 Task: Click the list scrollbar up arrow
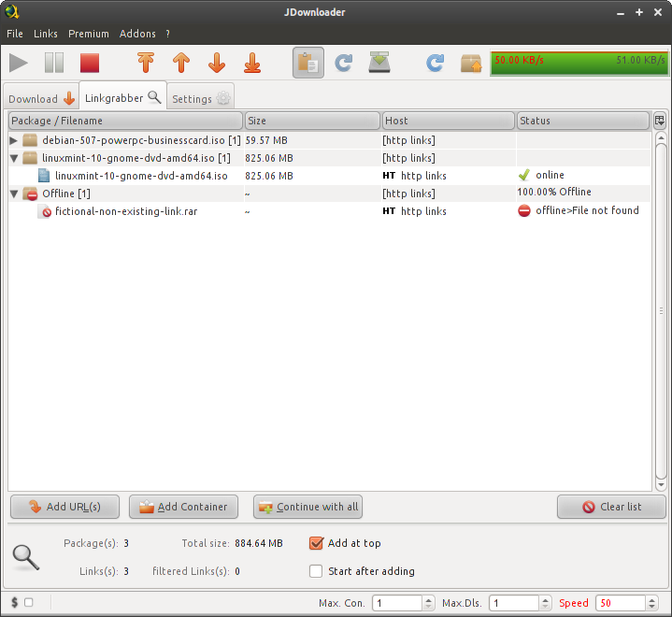click(x=661, y=137)
